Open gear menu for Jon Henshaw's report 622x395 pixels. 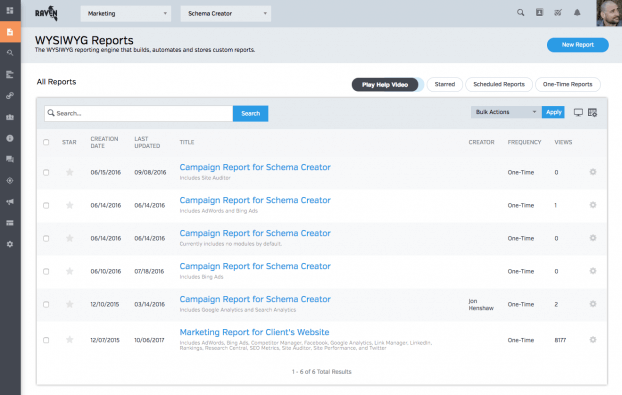[593, 304]
